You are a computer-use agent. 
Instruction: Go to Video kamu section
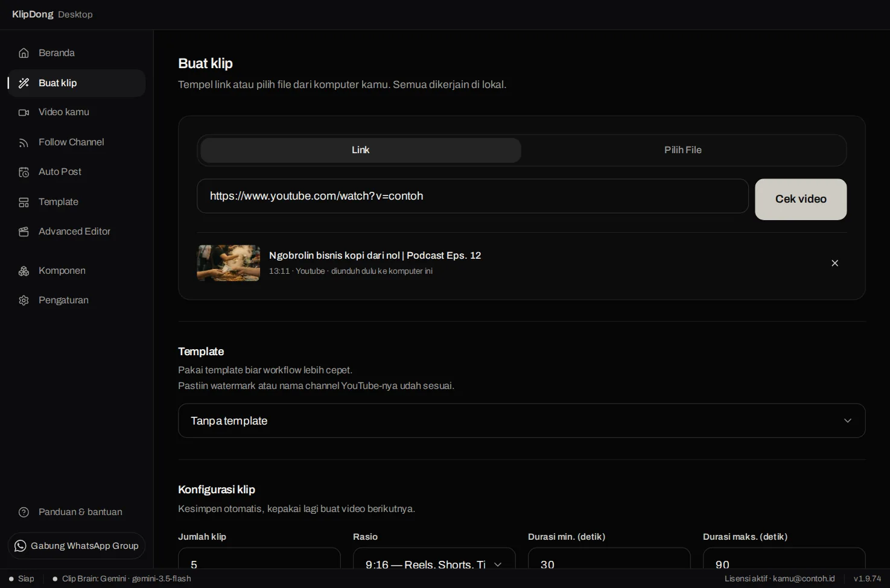pyautogui.click(x=77, y=112)
